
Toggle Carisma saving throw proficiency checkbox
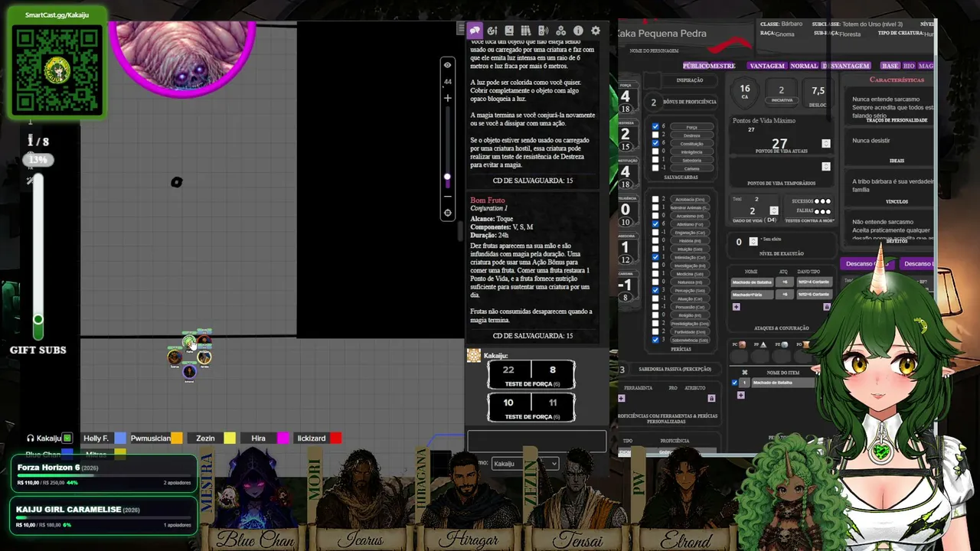(x=655, y=168)
